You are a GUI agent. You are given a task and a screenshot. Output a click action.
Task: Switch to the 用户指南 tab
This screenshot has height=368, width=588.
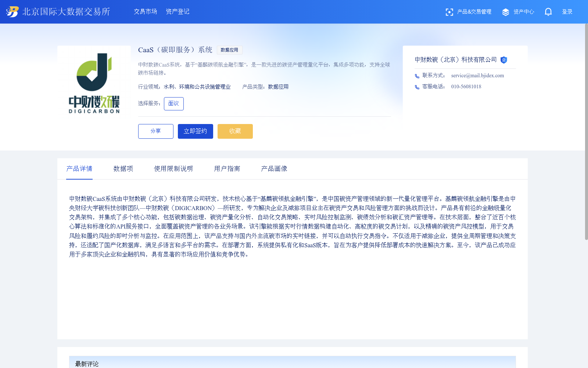pyautogui.click(x=227, y=169)
